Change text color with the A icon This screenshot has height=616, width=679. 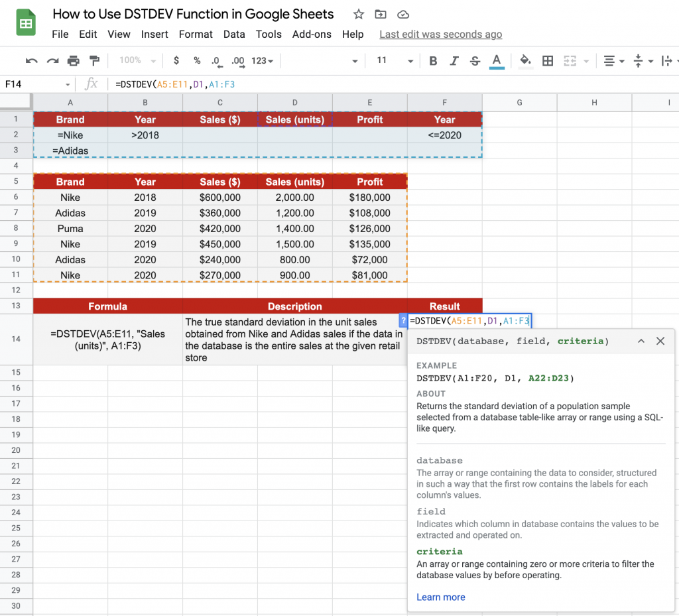(497, 60)
